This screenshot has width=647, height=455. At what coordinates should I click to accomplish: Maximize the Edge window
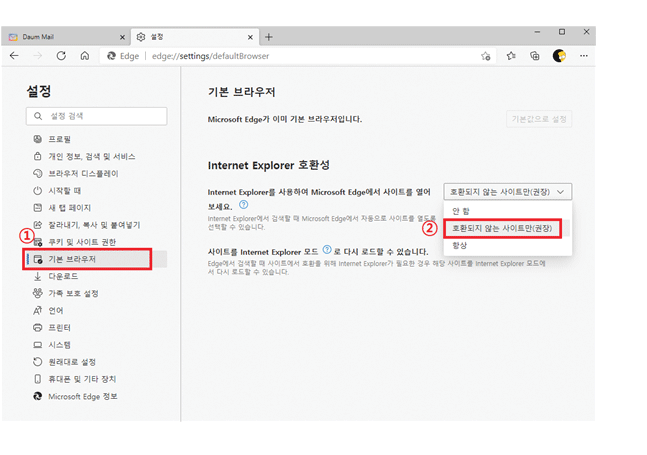tap(562, 32)
